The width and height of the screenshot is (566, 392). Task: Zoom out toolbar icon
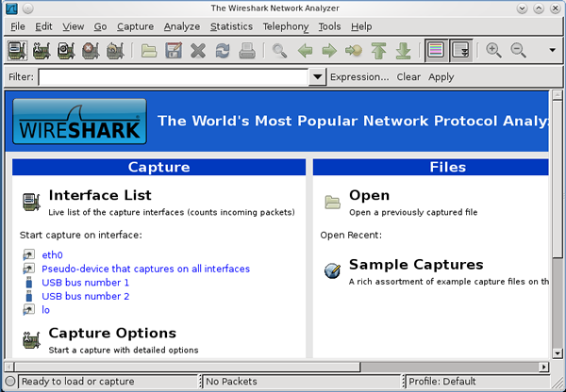coord(518,50)
